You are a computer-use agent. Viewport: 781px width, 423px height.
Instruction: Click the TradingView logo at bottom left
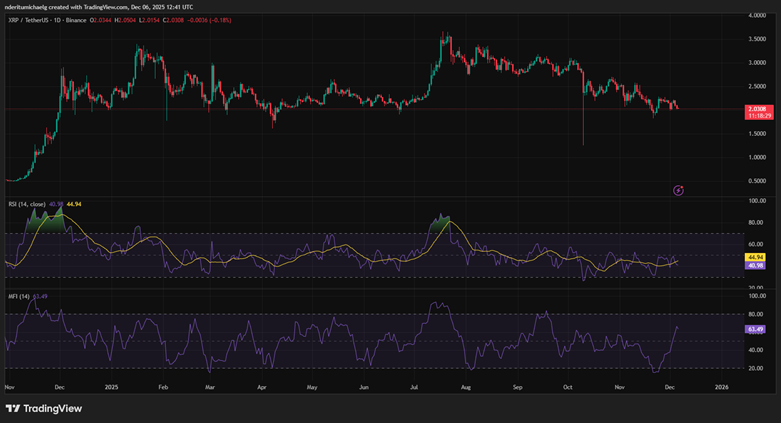(44, 408)
